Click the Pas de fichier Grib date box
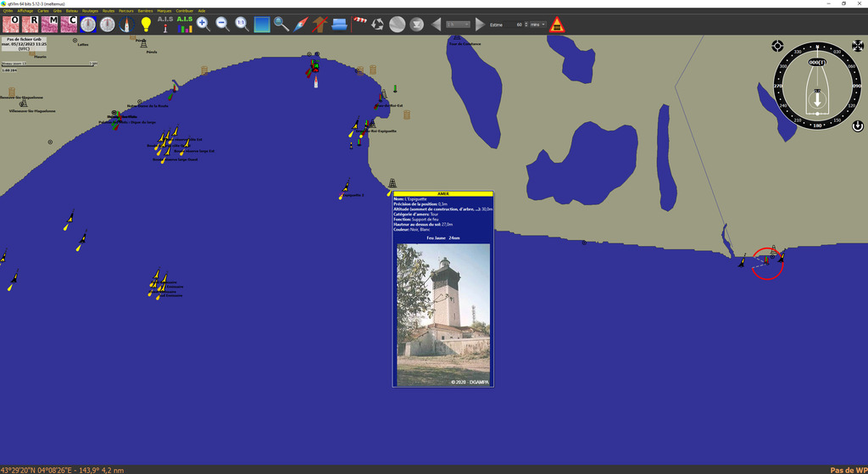 point(24,44)
